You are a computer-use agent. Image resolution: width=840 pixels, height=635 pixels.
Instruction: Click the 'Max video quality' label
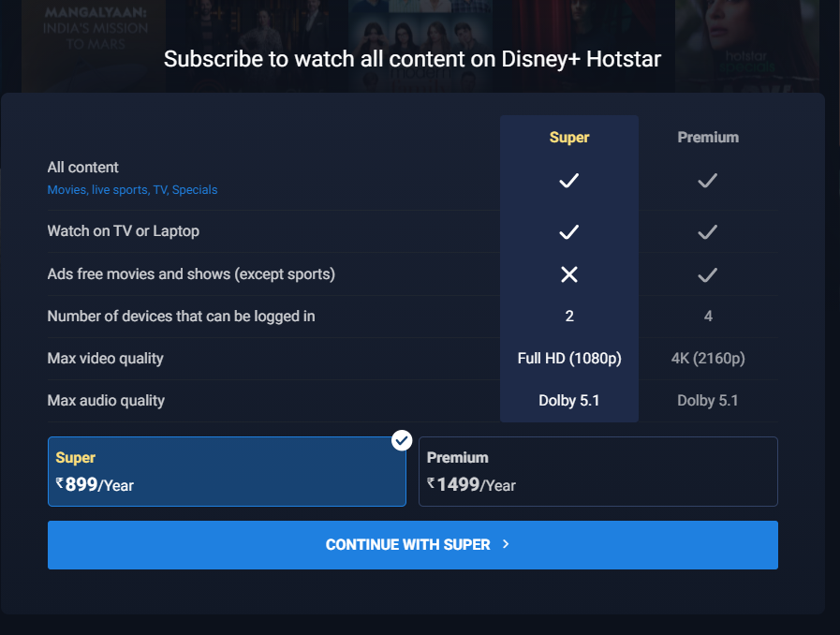[x=106, y=358]
